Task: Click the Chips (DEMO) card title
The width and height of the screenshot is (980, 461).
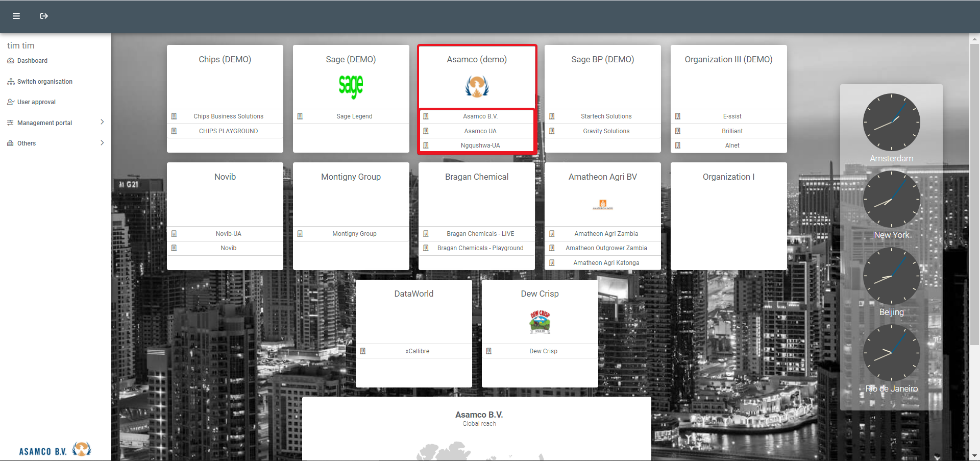Action: [225, 59]
